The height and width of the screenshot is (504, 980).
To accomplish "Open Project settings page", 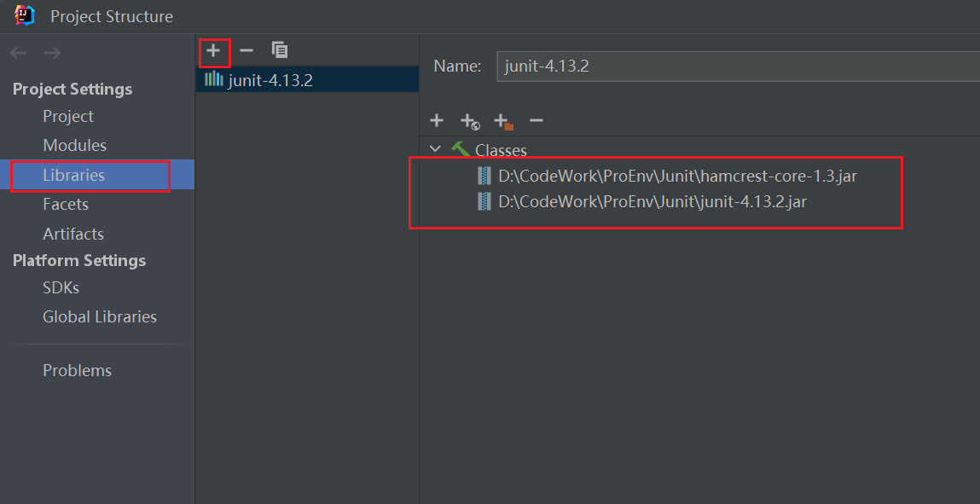I will [x=68, y=116].
